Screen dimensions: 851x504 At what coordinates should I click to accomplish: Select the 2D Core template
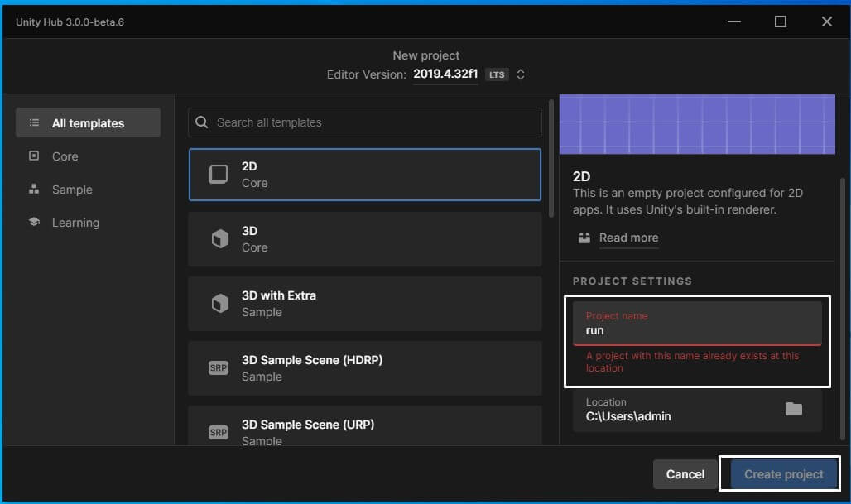[x=365, y=175]
